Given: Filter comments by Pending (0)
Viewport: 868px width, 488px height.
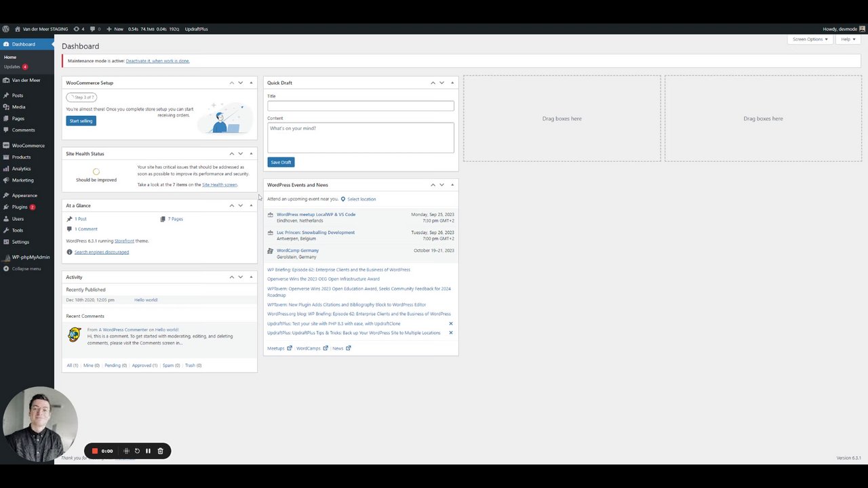Looking at the screenshot, I should pyautogui.click(x=116, y=365).
